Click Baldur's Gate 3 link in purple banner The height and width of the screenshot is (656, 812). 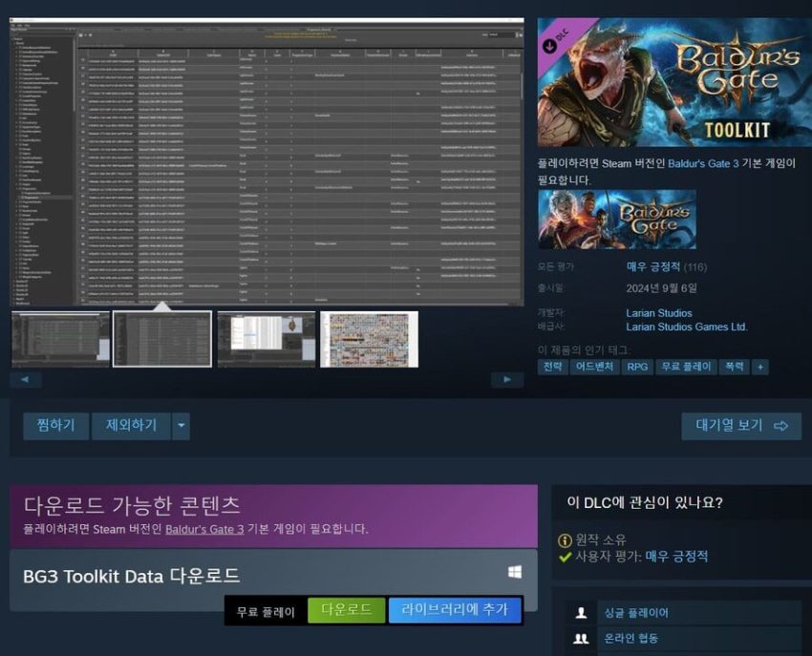coord(204,529)
